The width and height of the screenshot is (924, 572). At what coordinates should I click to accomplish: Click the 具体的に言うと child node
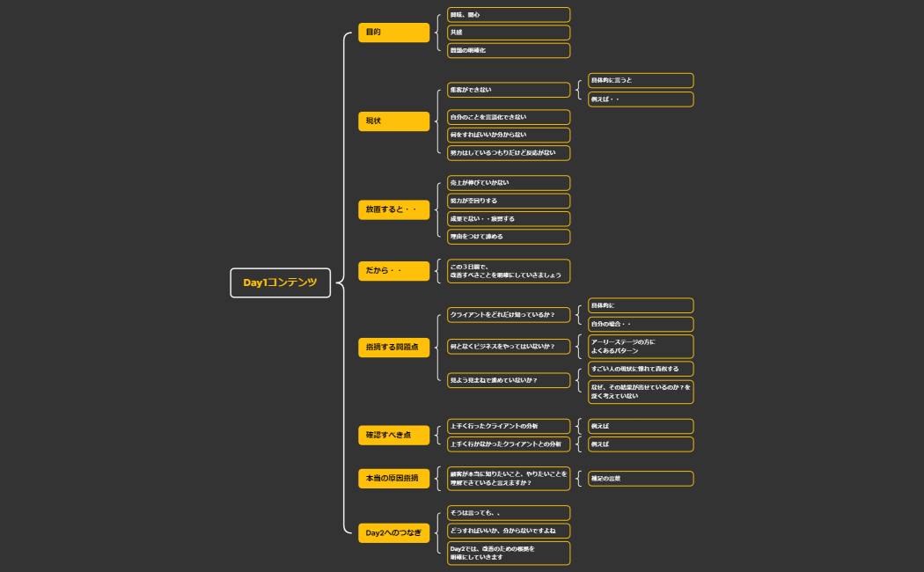coord(640,81)
